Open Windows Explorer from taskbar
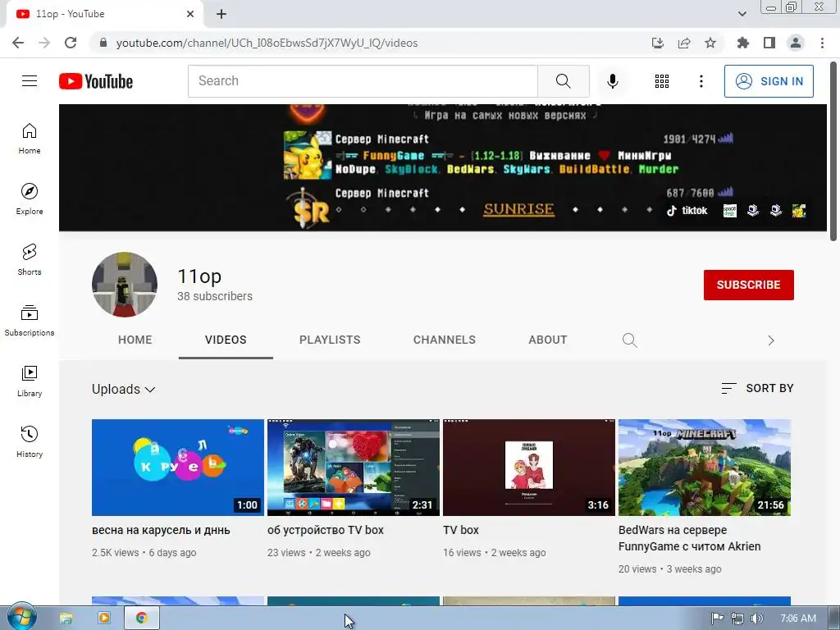Screen dimensions: 840x630 (x=66, y=618)
